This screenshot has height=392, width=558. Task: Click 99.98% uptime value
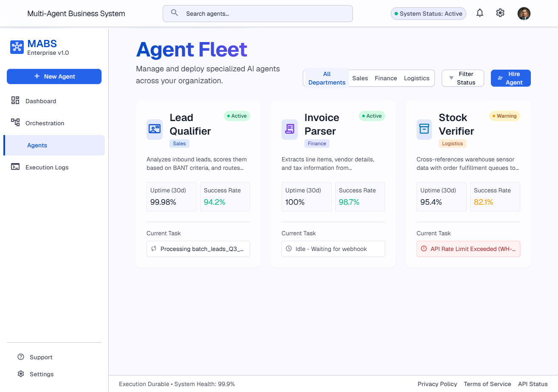(163, 202)
